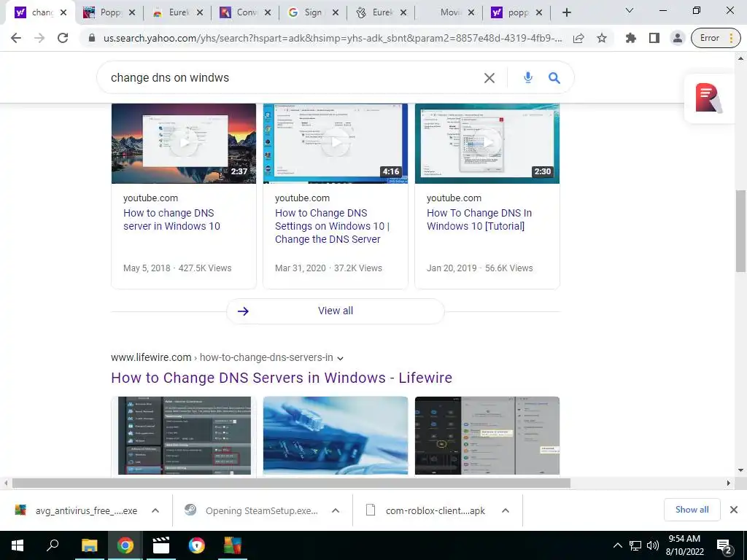This screenshot has width=747, height=560.
Task: Open the taskbar clock and date
Action: (684, 545)
